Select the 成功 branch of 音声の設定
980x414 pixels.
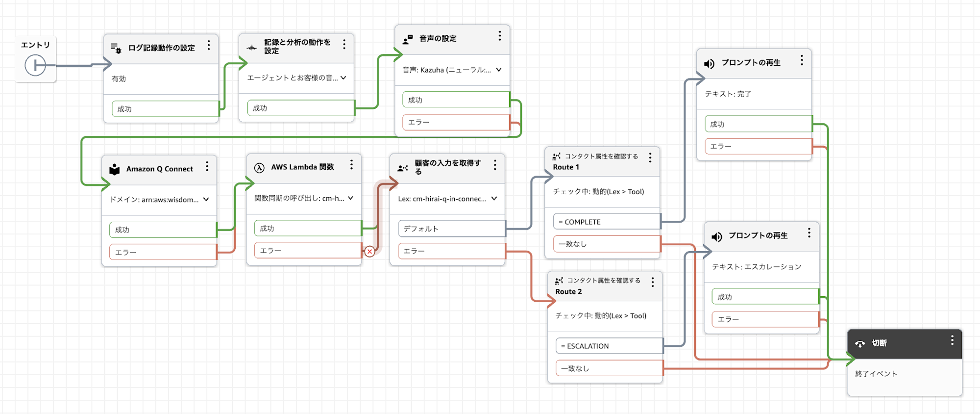pyautogui.click(x=456, y=100)
